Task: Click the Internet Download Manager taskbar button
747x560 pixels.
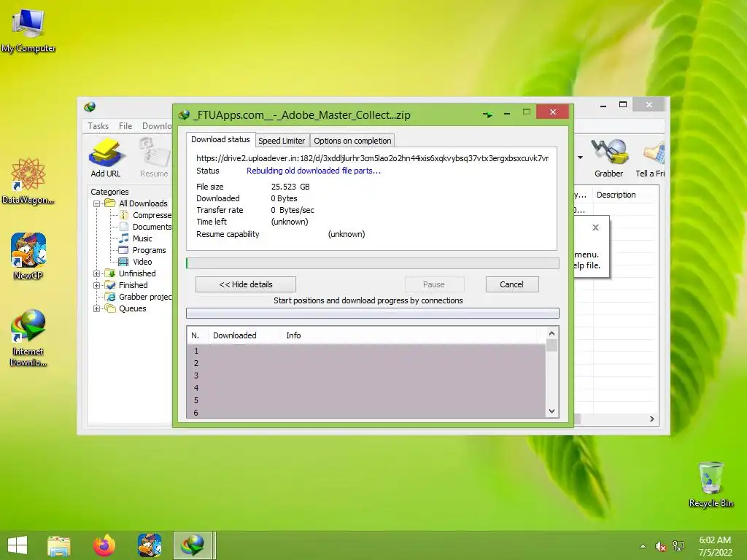Action: coord(193,545)
